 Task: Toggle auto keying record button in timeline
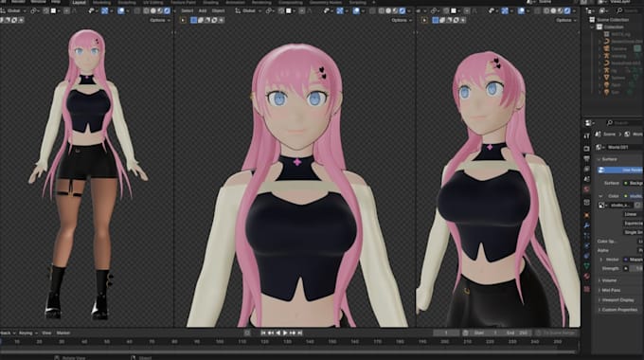click(247, 333)
